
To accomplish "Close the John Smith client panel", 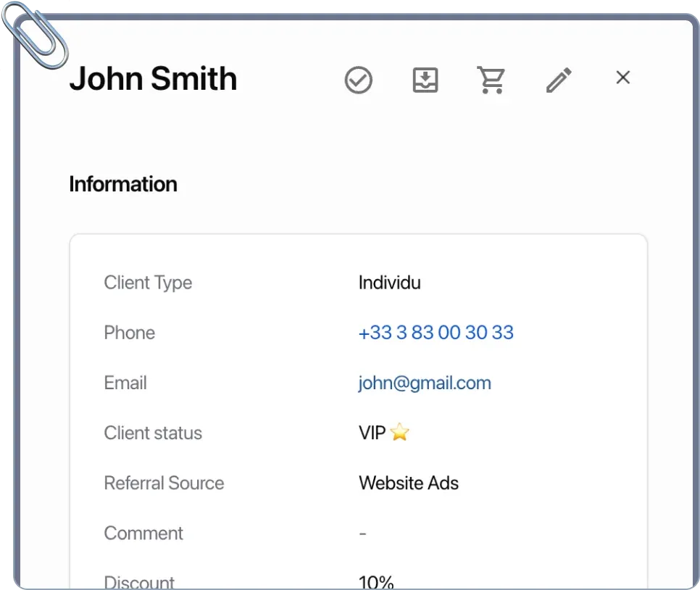I will [622, 78].
